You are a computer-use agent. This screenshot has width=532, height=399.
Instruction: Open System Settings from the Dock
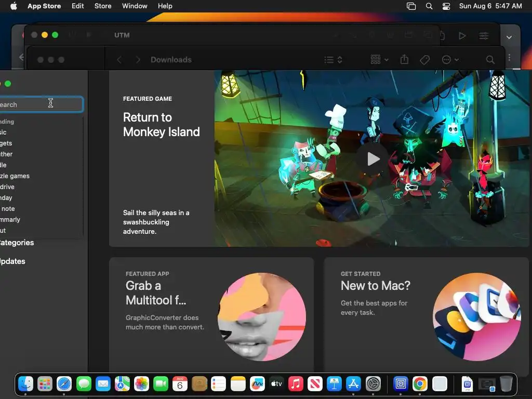coord(373,384)
